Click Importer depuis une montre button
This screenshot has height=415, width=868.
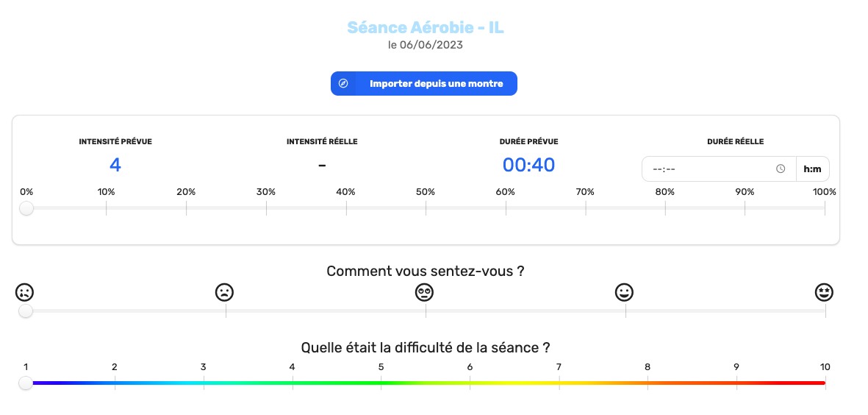[x=424, y=84]
